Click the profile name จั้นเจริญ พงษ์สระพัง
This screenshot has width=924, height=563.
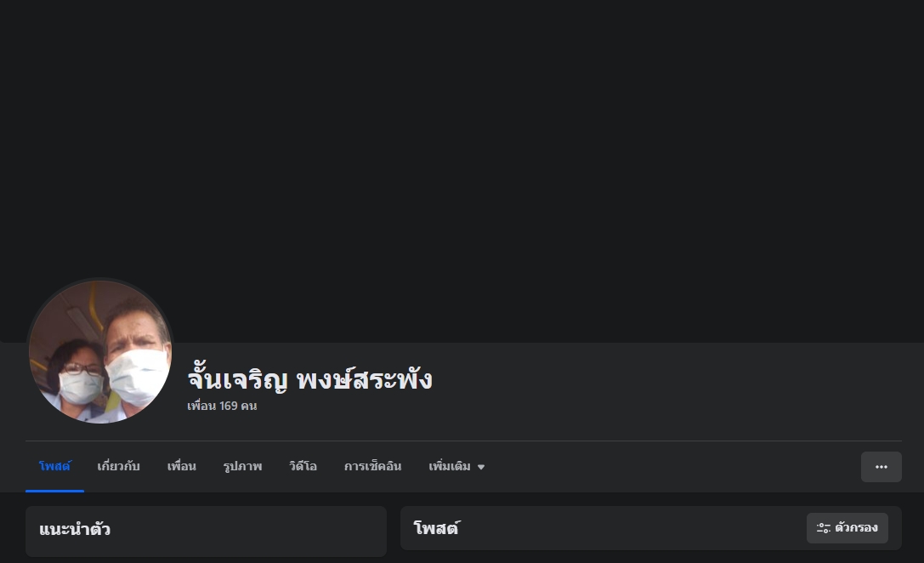pyautogui.click(x=310, y=379)
